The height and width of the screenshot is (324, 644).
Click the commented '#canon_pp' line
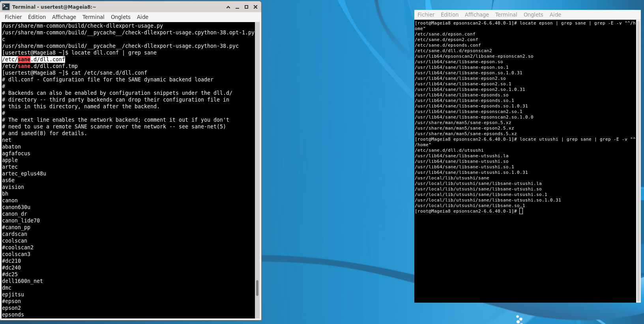[16, 227]
